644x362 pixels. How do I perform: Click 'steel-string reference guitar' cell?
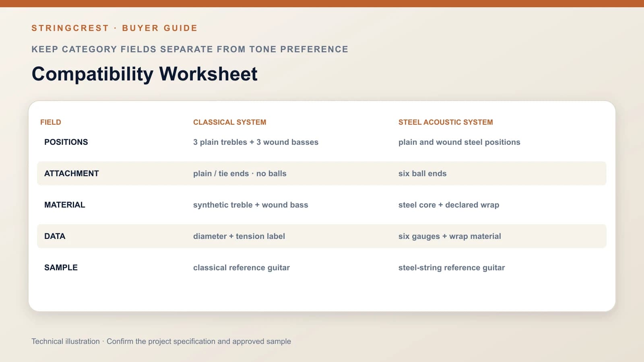(452, 267)
